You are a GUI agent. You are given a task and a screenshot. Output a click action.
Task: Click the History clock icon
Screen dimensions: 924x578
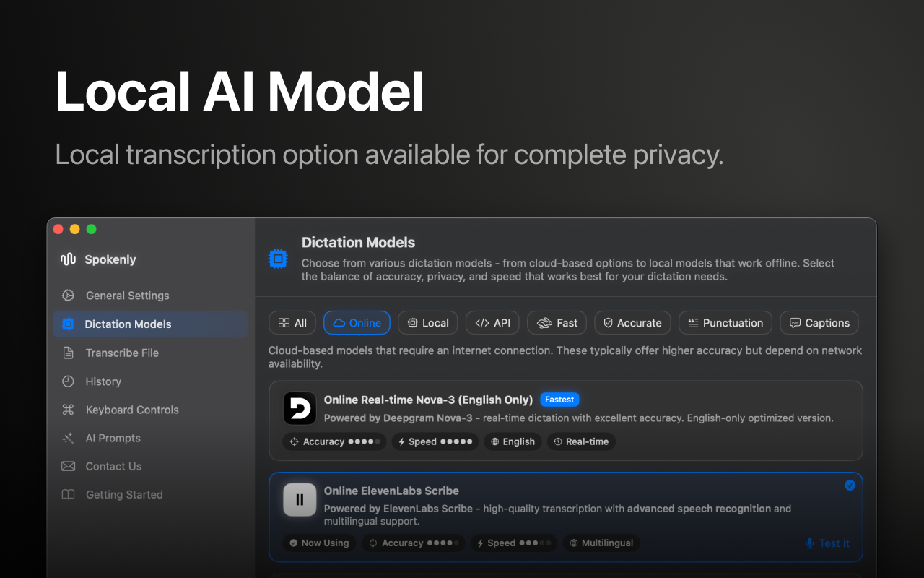tap(69, 381)
